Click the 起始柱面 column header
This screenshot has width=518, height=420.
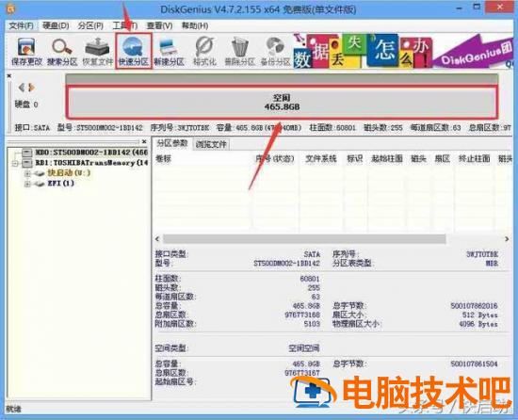coord(387,159)
